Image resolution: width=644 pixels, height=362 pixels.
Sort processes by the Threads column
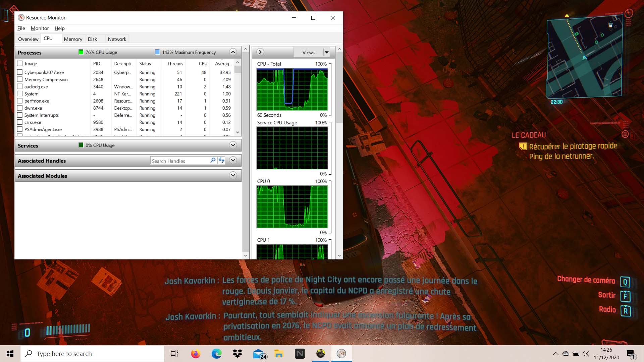[x=175, y=63]
